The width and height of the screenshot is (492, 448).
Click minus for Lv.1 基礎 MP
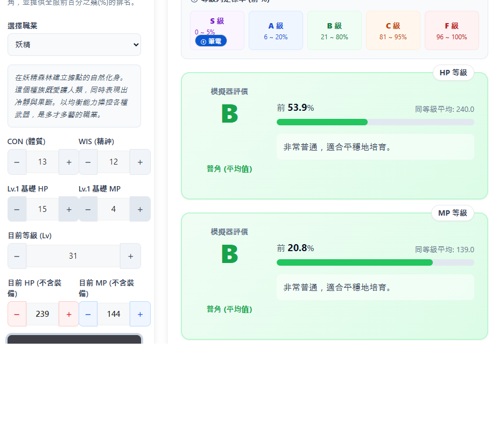click(88, 209)
